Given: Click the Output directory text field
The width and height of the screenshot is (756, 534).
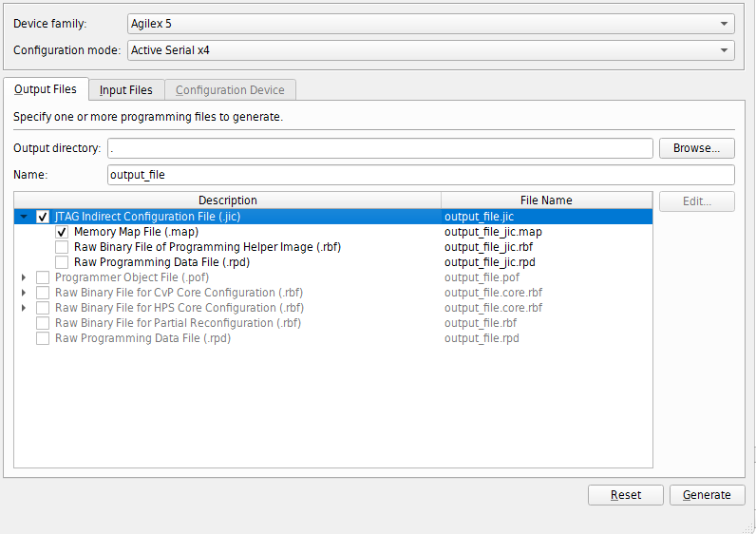Looking at the screenshot, I should click(380, 148).
